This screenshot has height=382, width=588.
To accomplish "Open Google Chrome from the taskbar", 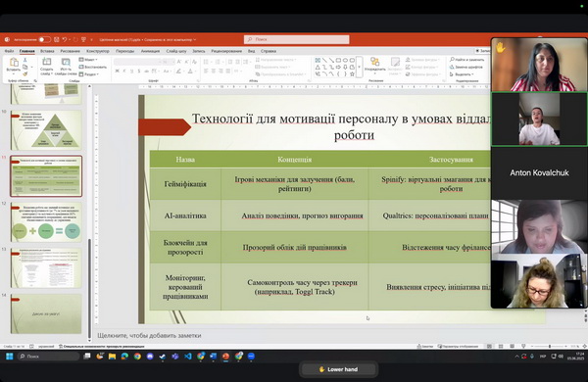I will (x=137, y=357).
